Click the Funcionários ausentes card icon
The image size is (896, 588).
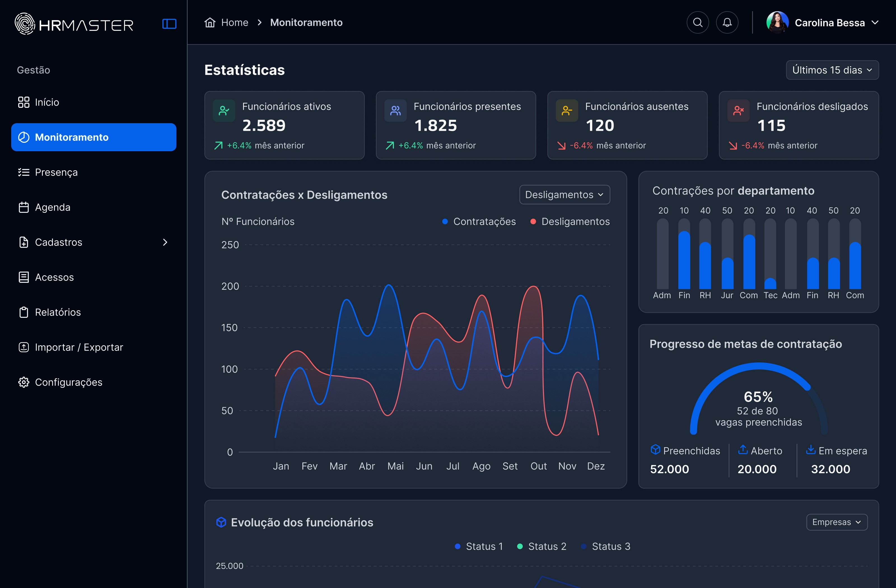pyautogui.click(x=567, y=110)
